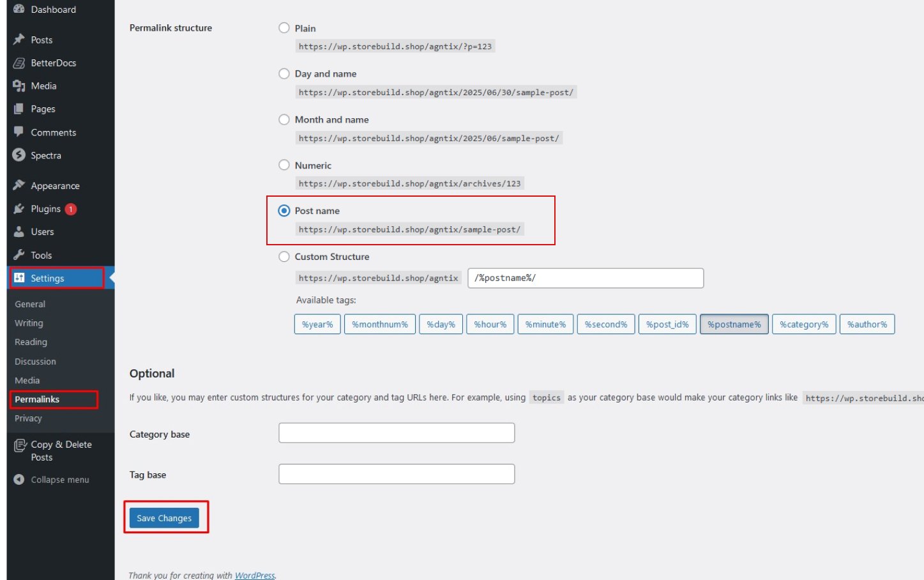Open the General settings submenu item
924x580 pixels.
(30, 304)
